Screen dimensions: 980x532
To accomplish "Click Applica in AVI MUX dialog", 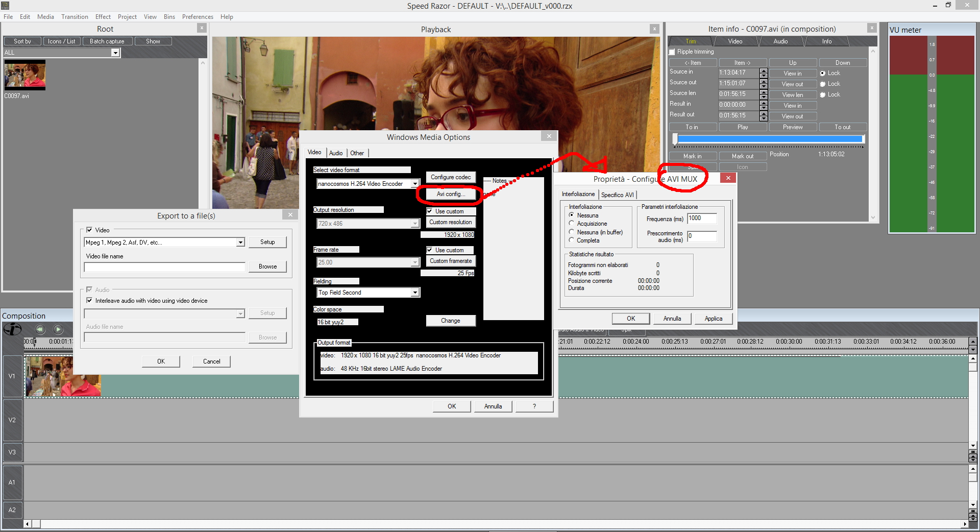I will click(714, 319).
